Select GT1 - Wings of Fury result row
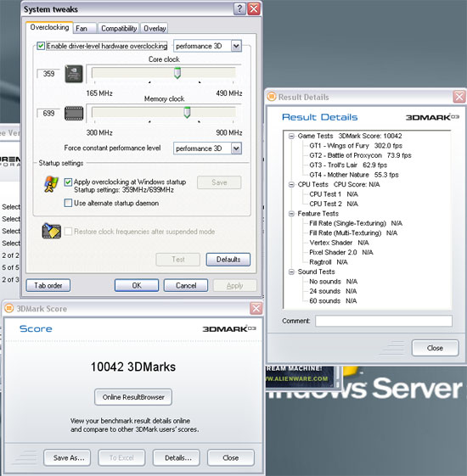467x476 pixels. [356, 146]
